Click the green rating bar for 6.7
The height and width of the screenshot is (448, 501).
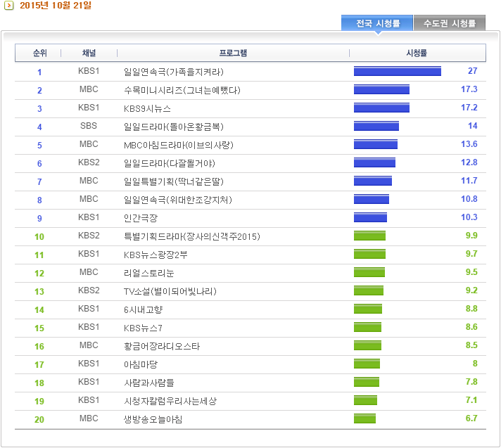coord(364,418)
